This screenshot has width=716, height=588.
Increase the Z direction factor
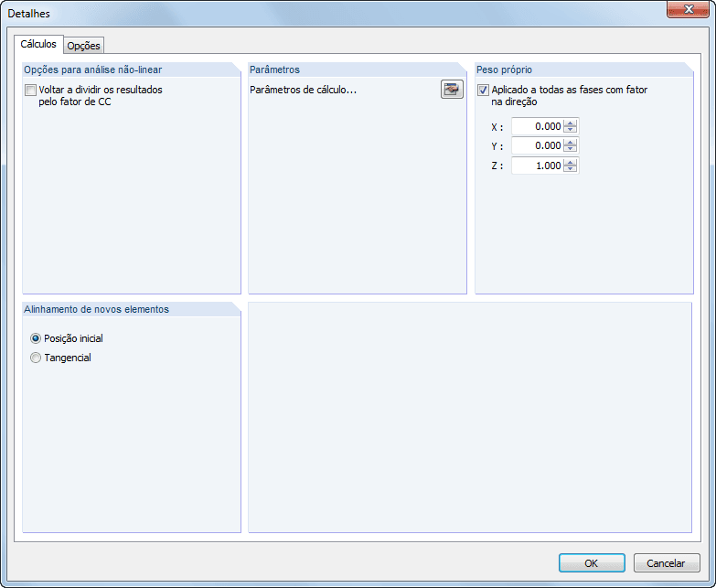pos(570,162)
